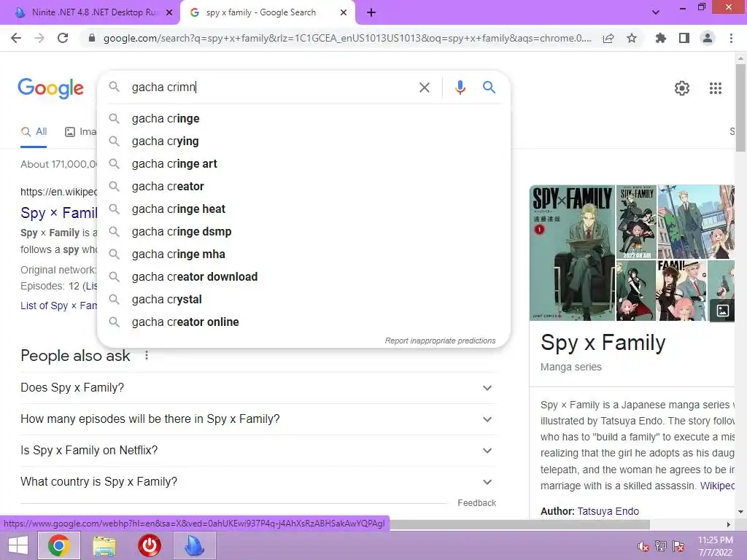The height and width of the screenshot is (560, 747).
Task: Close the spy x family search tab
Action: (x=344, y=12)
